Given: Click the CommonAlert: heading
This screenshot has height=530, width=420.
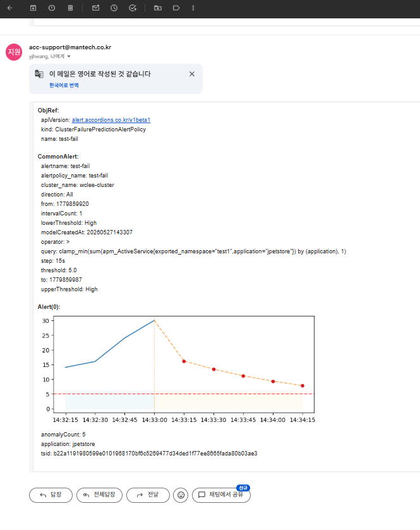Looking at the screenshot, I should (58, 157).
